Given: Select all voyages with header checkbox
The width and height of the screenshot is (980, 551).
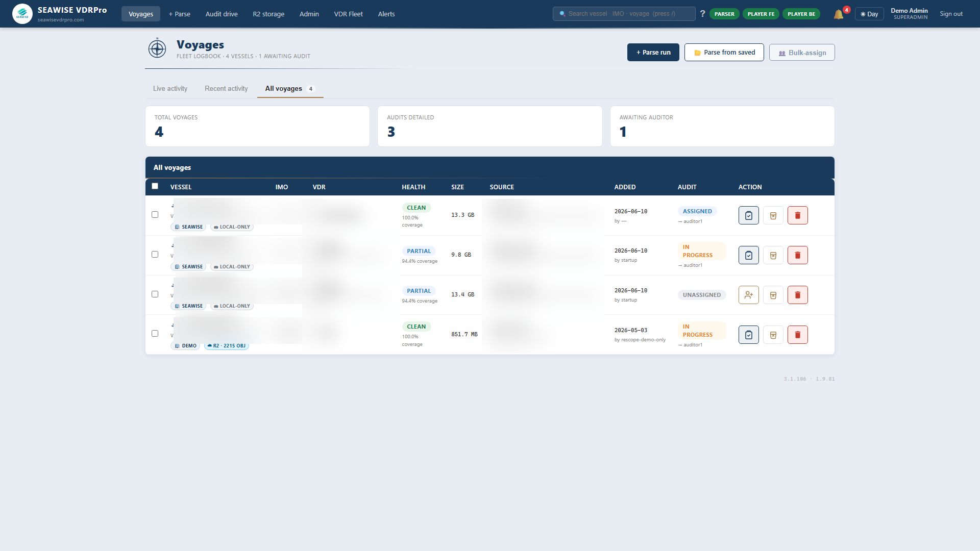Looking at the screenshot, I should tap(155, 186).
